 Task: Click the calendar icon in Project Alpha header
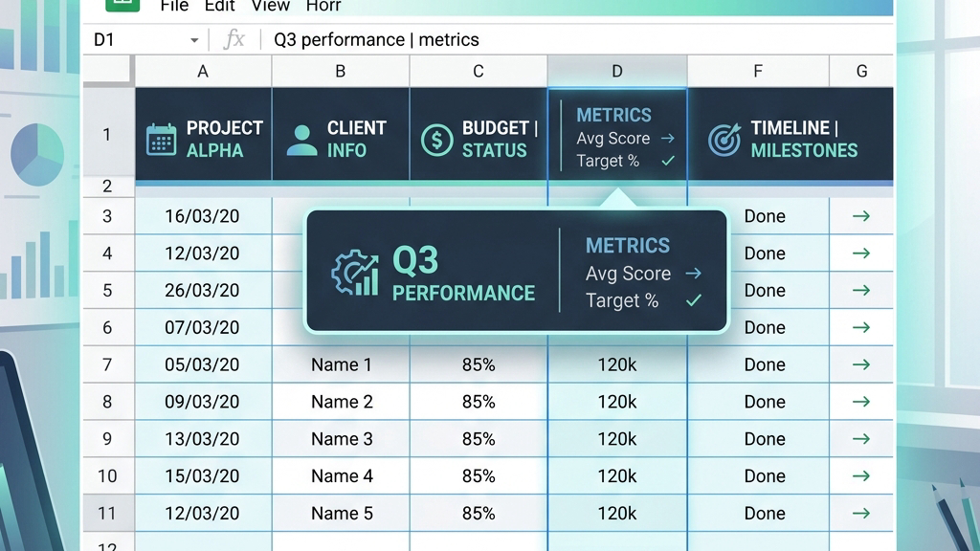pos(161,140)
